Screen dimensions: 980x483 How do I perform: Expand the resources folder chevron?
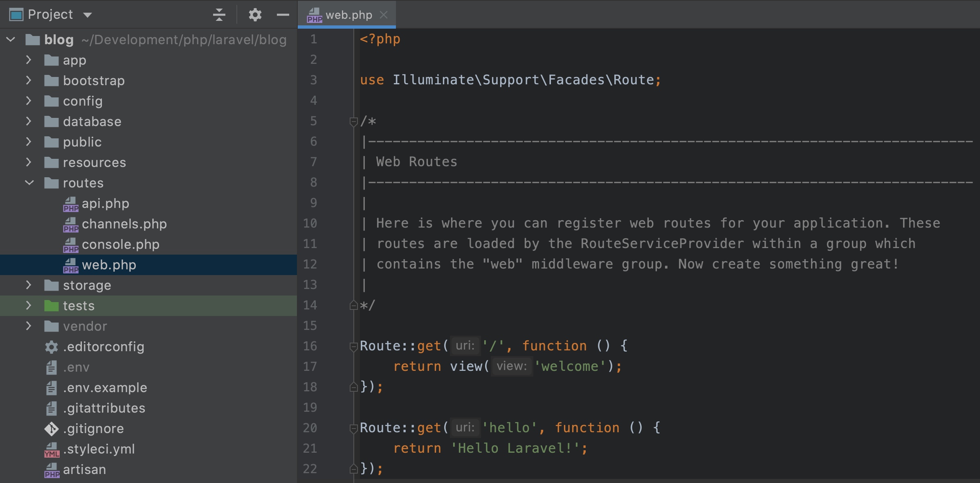(x=29, y=163)
